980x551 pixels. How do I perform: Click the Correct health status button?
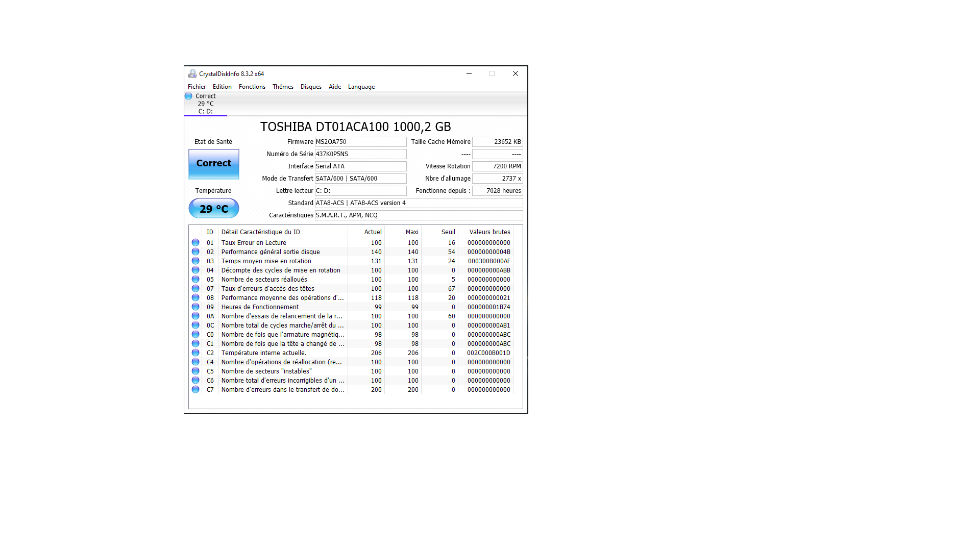pyautogui.click(x=214, y=164)
